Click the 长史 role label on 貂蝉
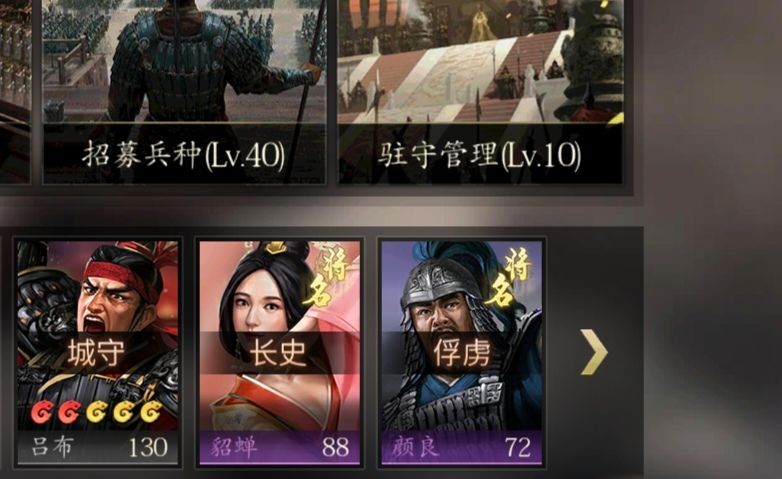The height and width of the screenshot is (479, 782). coord(278,352)
